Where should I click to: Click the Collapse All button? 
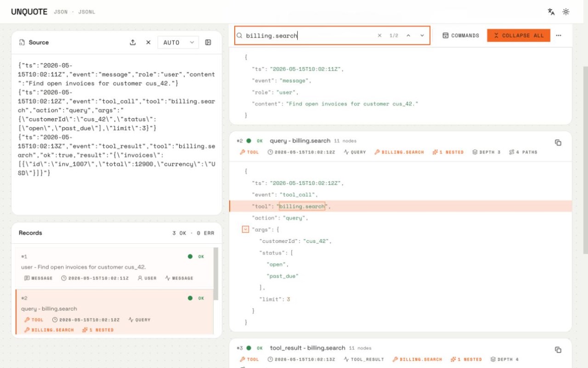coord(519,35)
